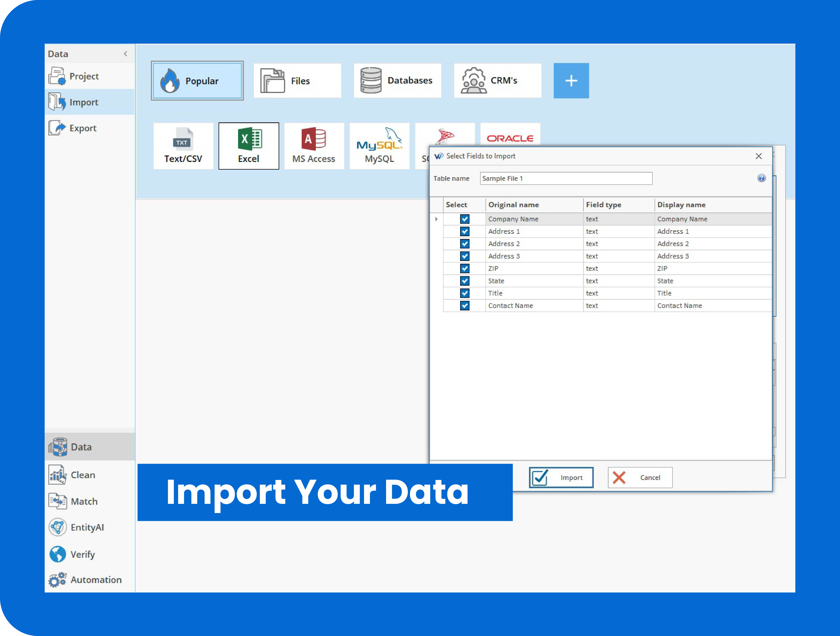
Task: Click the row indicator arrow beside Company Name
Action: point(436,219)
